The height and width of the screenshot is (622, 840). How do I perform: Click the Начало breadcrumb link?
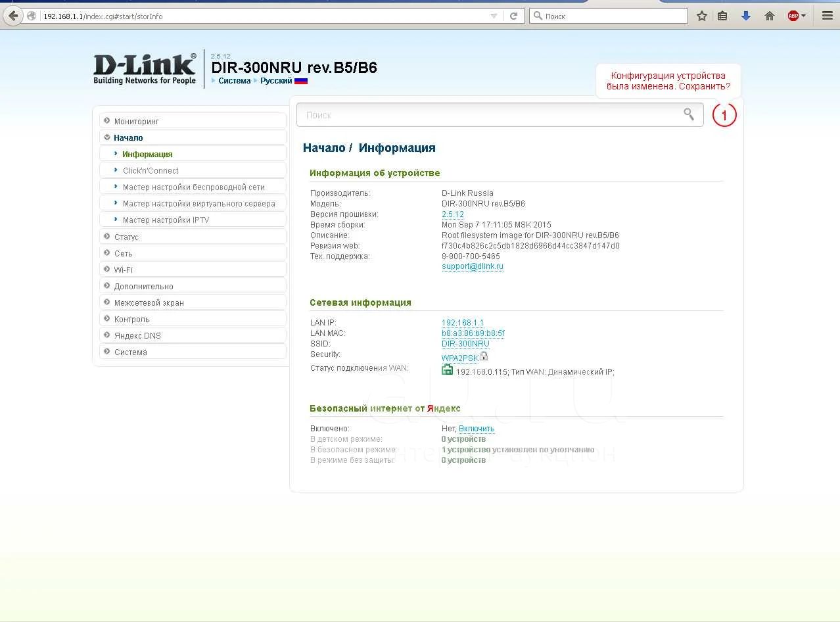tap(324, 148)
